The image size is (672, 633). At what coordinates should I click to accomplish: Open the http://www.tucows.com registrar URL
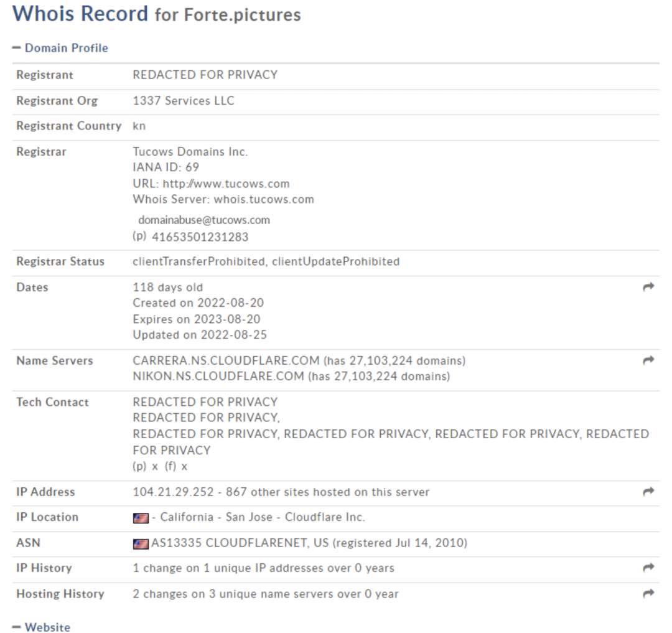pos(226,184)
